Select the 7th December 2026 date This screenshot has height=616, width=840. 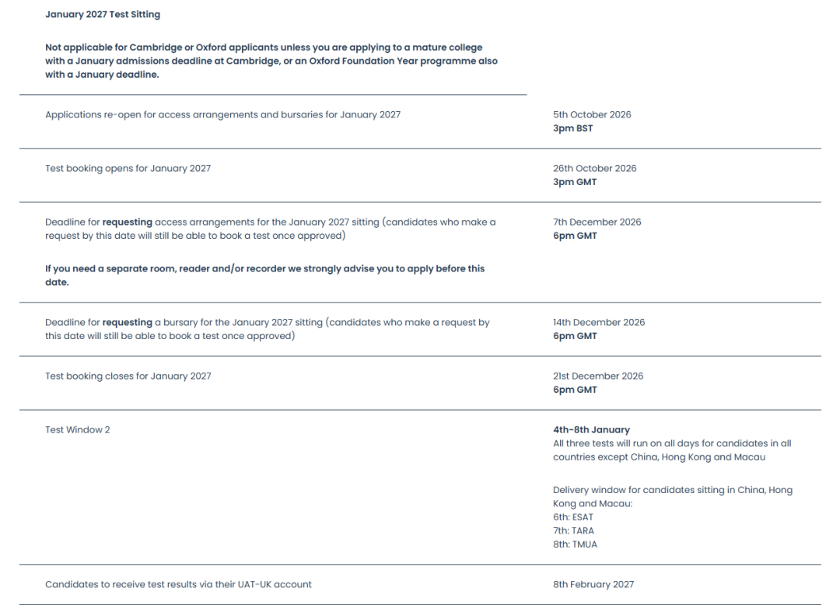(x=597, y=222)
